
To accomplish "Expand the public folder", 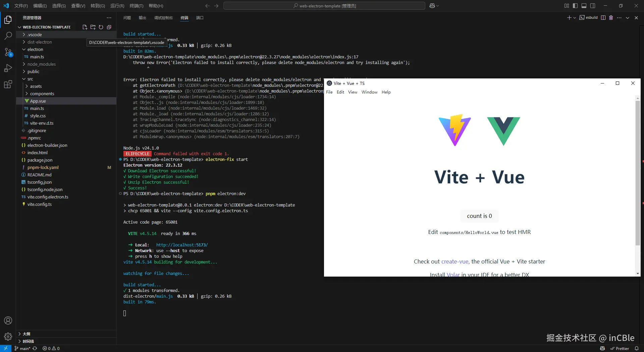I will click(66, 71).
